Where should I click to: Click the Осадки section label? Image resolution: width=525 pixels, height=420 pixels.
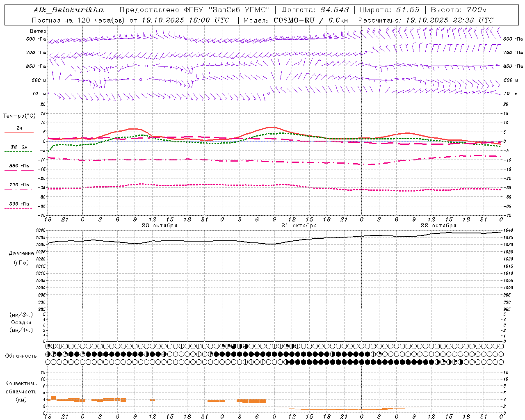[21, 322]
